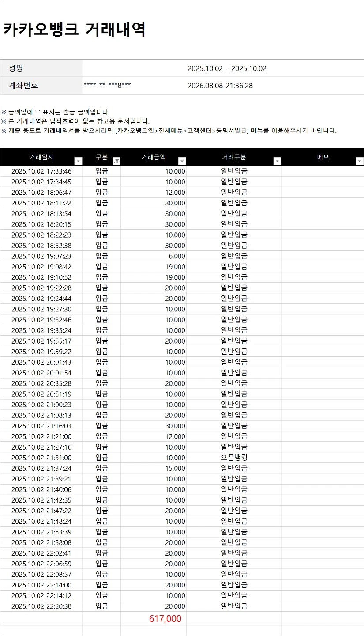This screenshot has width=364, height=636.
Task: Expand the 거래금액 column filter arrow
Action: click(x=182, y=161)
